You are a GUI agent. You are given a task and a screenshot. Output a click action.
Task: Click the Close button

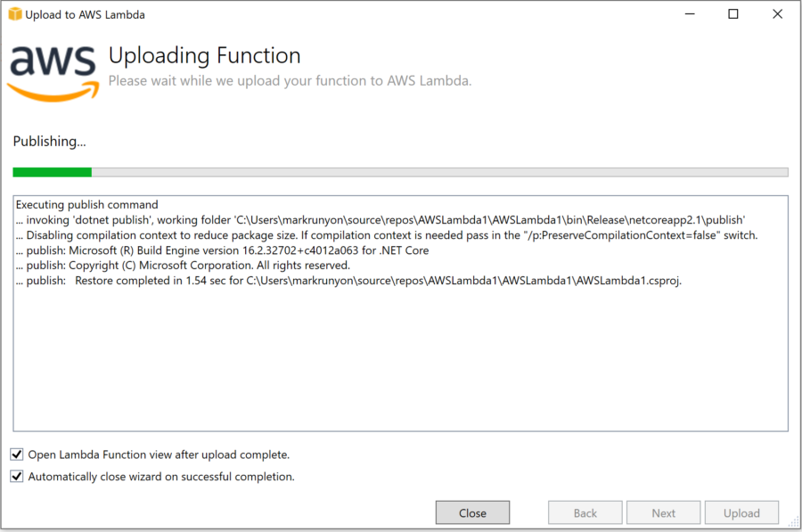click(472, 512)
